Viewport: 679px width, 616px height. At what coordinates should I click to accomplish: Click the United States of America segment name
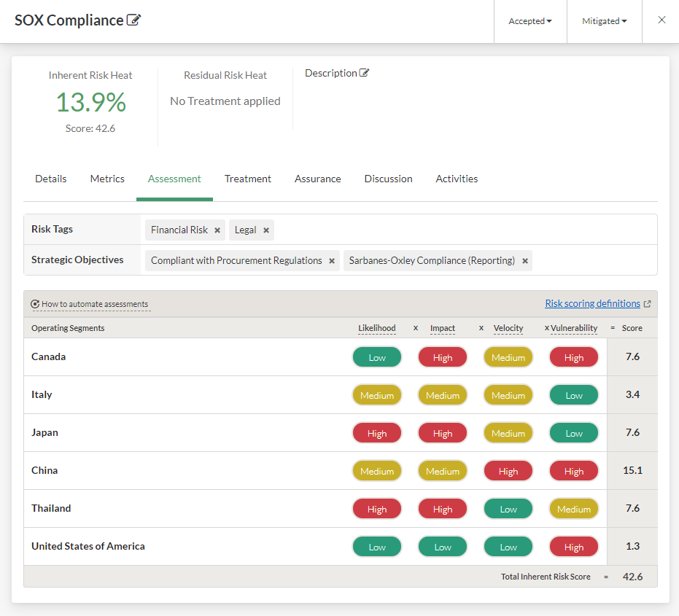tap(88, 546)
